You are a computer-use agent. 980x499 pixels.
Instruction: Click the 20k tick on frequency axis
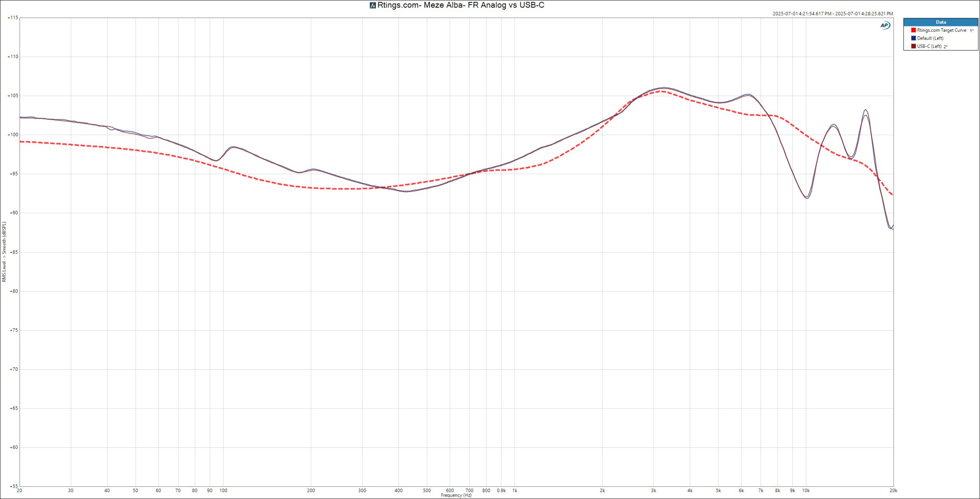pos(893,491)
